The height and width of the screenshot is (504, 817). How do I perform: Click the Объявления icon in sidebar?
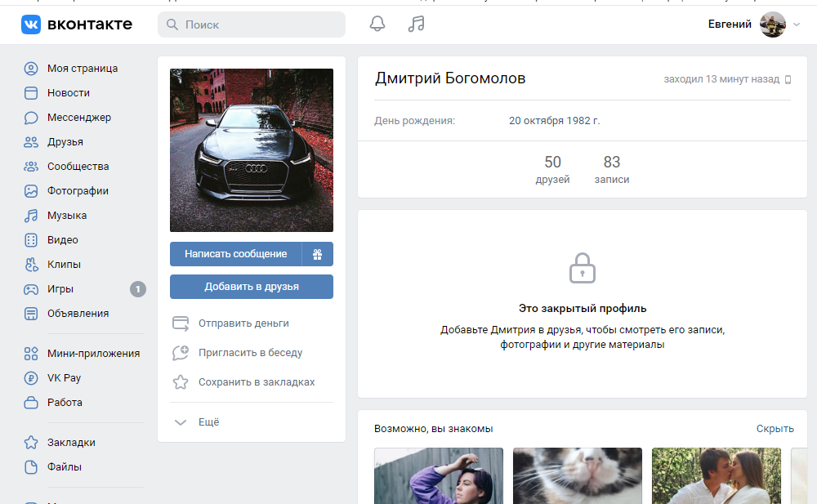pyautogui.click(x=31, y=313)
